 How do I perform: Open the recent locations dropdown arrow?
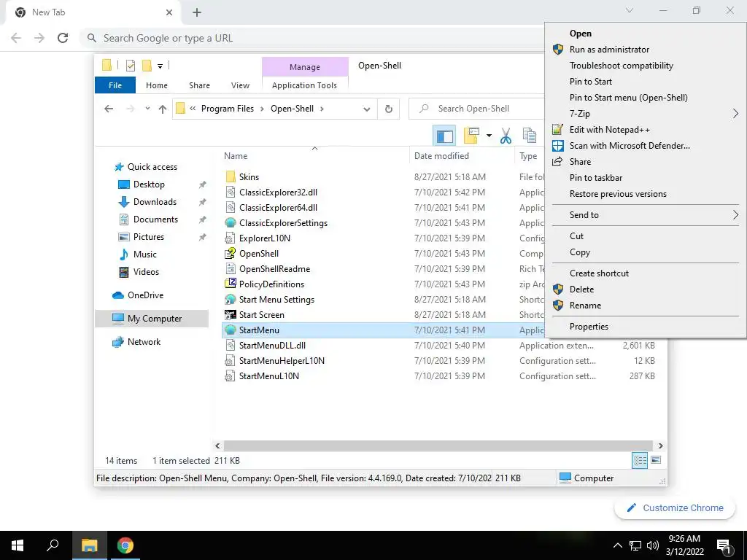coord(147,109)
